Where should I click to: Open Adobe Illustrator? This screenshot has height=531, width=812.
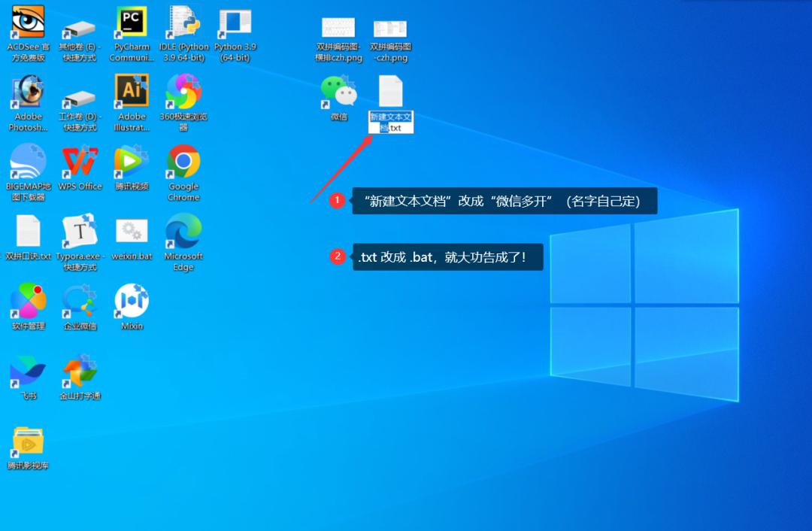coord(132,90)
